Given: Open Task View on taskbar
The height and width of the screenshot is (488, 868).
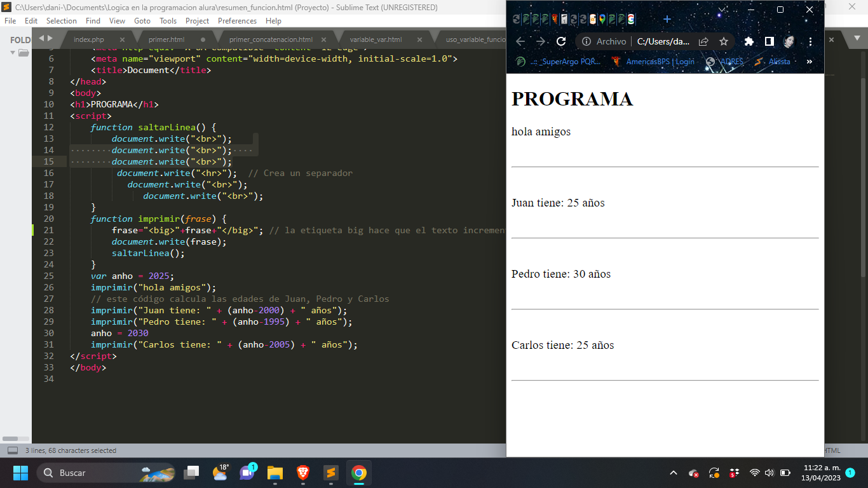Looking at the screenshot, I should pyautogui.click(x=191, y=473).
